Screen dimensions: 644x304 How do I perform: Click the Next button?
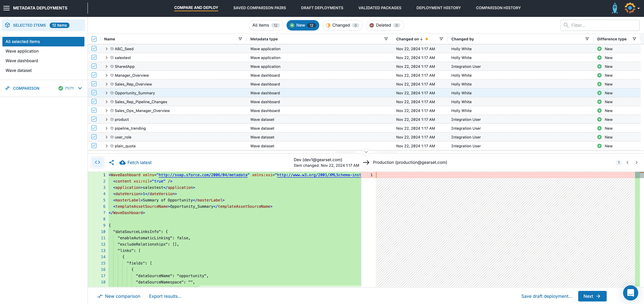(x=592, y=296)
